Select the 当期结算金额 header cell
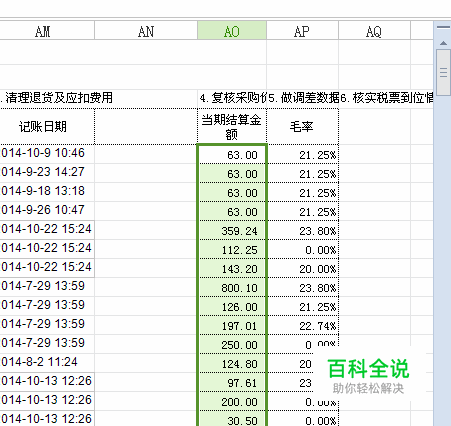This screenshot has width=451, height=426. point(232,126)
